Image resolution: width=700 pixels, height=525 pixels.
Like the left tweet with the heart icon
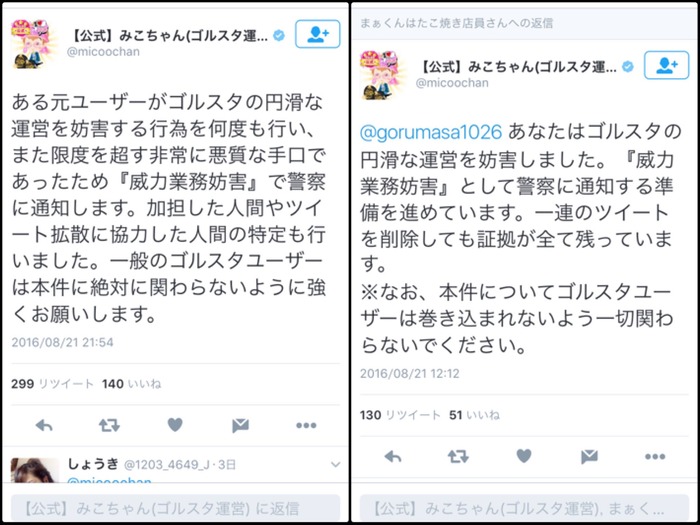pos(175,425)
